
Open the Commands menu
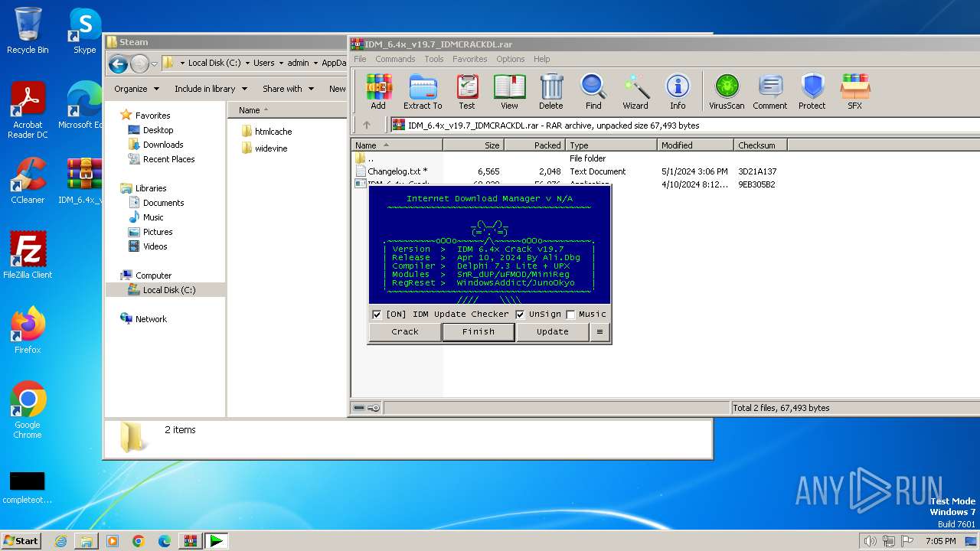pos(395,59)
